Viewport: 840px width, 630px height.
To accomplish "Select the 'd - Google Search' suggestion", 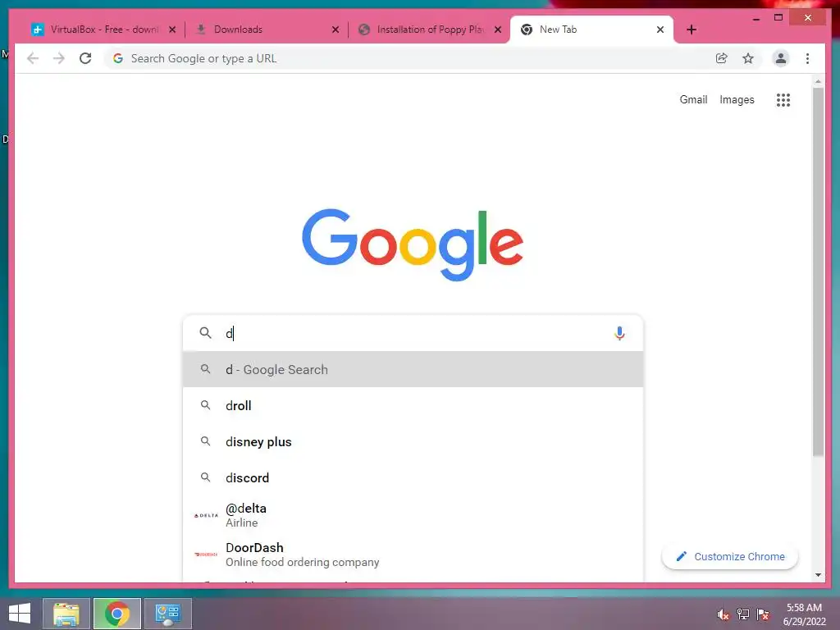I will tap(413, 369).
